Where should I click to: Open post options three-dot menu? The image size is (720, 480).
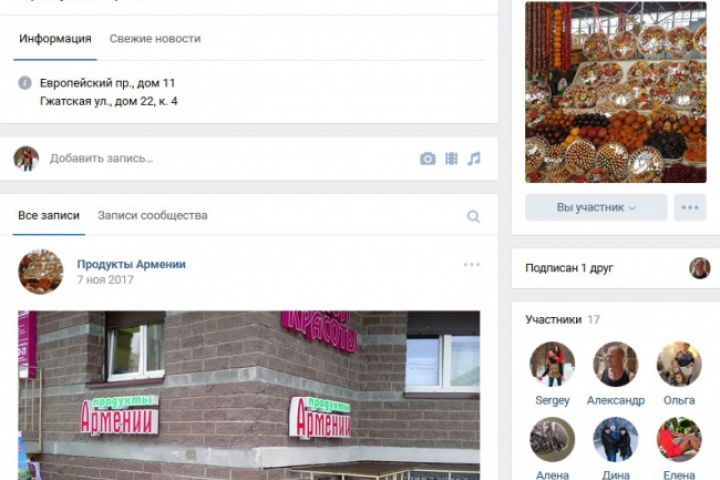point(472,265)
